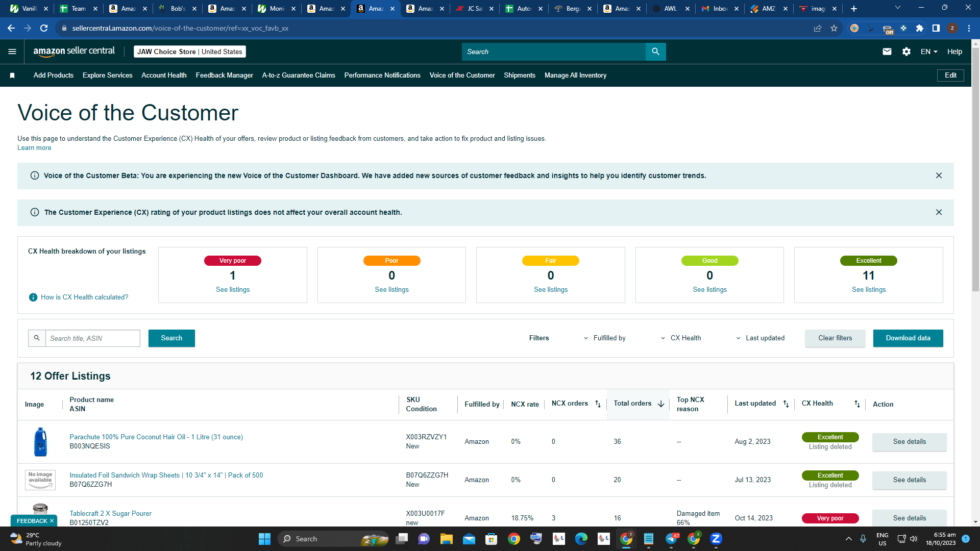Image resolution: width=980 pixels, height=551 pixels.
Task: Expand the Fulfilled by filter dropdown
Action: point(605,338)
